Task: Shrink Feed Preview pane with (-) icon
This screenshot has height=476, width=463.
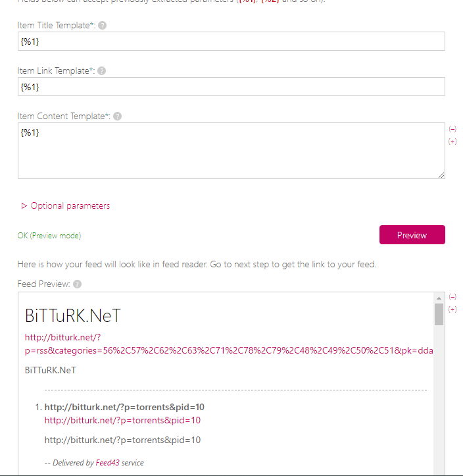Action: click(452, 296)
